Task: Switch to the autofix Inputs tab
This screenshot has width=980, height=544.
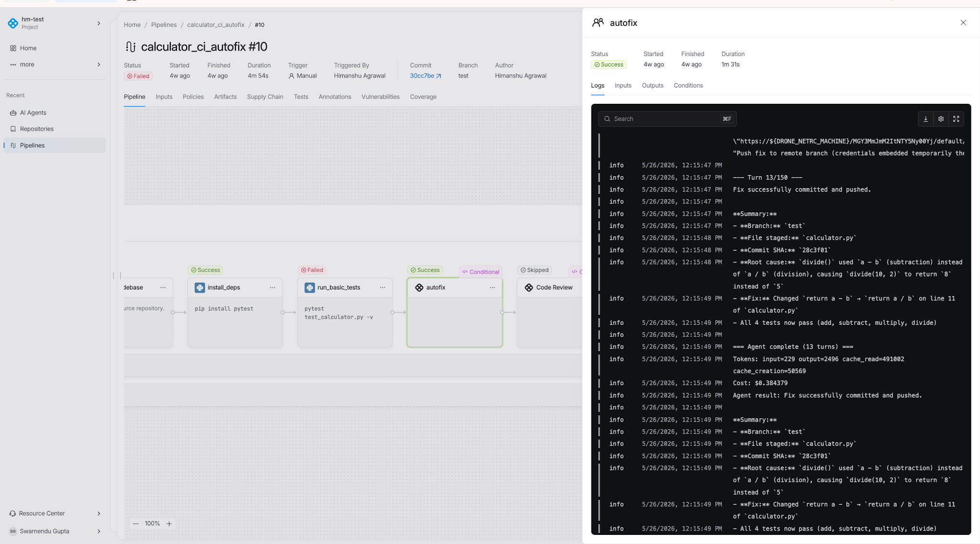Action: coord(623,86)
